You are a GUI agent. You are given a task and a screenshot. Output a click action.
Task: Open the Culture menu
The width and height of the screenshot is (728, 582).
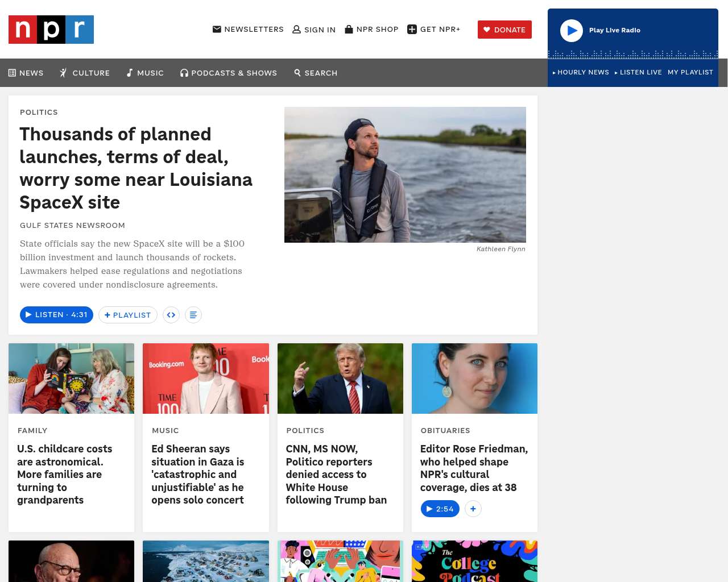pyautogui.click(x=85, y=73)
